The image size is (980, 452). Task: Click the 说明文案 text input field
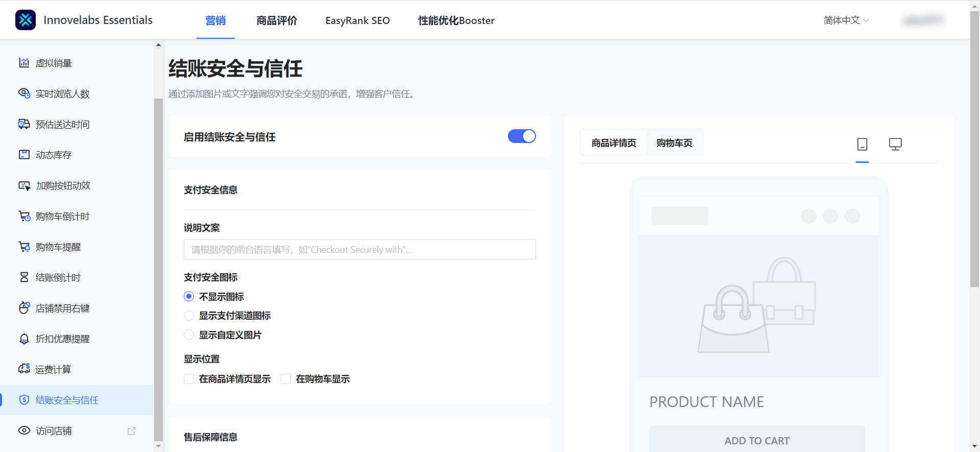coord(360,249)
